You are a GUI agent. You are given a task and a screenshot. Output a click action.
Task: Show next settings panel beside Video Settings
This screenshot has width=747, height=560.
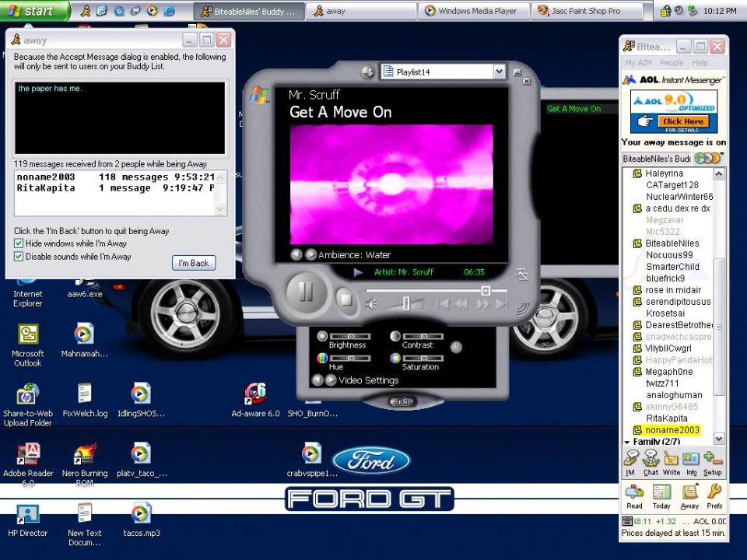click(x=331, y=380)
